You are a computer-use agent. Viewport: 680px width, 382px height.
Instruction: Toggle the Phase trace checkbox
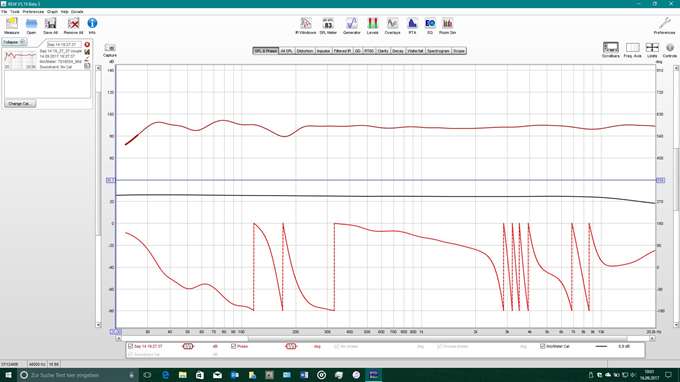[x=233, y=346]
